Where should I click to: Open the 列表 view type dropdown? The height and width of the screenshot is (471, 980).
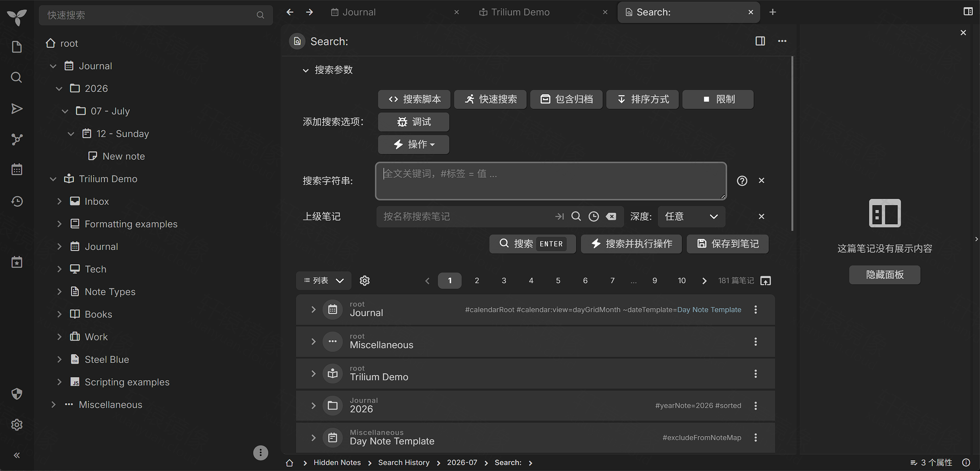click(x=323, y=280)
